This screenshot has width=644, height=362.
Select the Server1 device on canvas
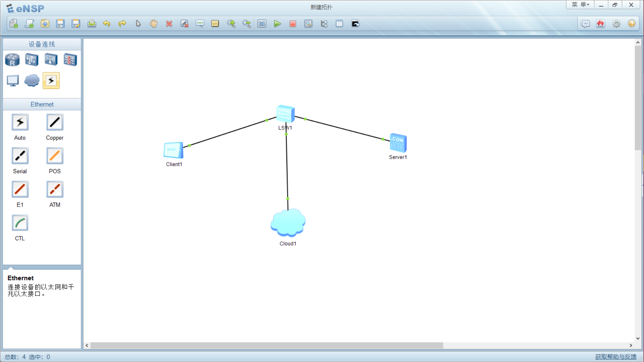(x=398, y=143)
